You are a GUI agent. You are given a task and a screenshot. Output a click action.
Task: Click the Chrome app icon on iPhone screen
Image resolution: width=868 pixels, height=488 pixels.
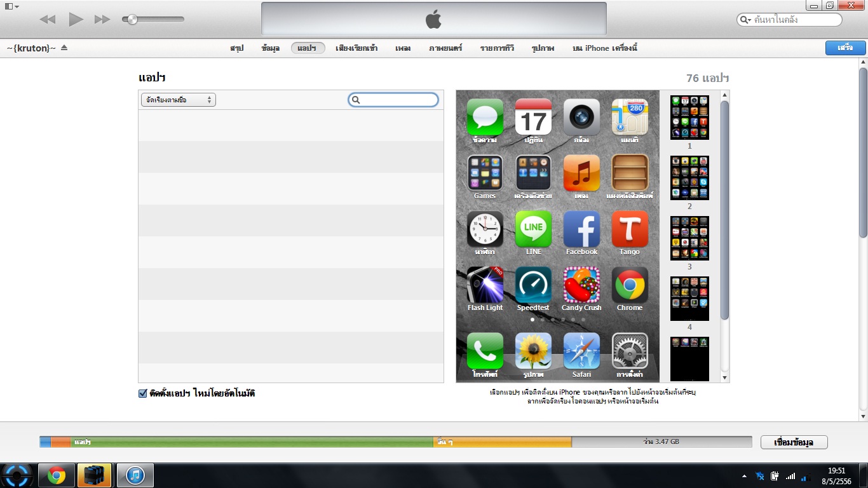630,285
